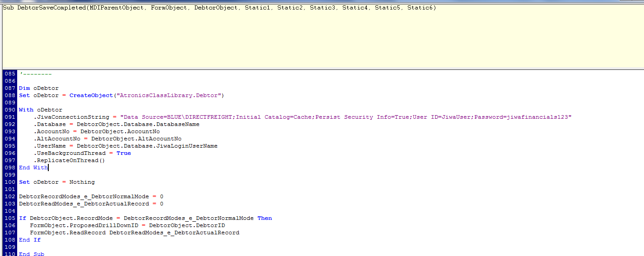644x256 pixels.
Task: Click inside the JiwaConnectionString value string
Action: click(348, 117)
